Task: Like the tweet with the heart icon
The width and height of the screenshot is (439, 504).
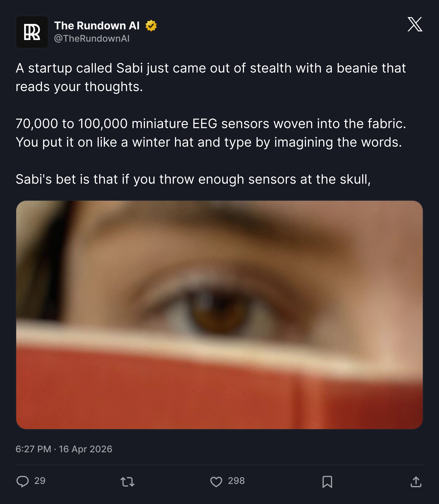Action: [x=216, y=481]
